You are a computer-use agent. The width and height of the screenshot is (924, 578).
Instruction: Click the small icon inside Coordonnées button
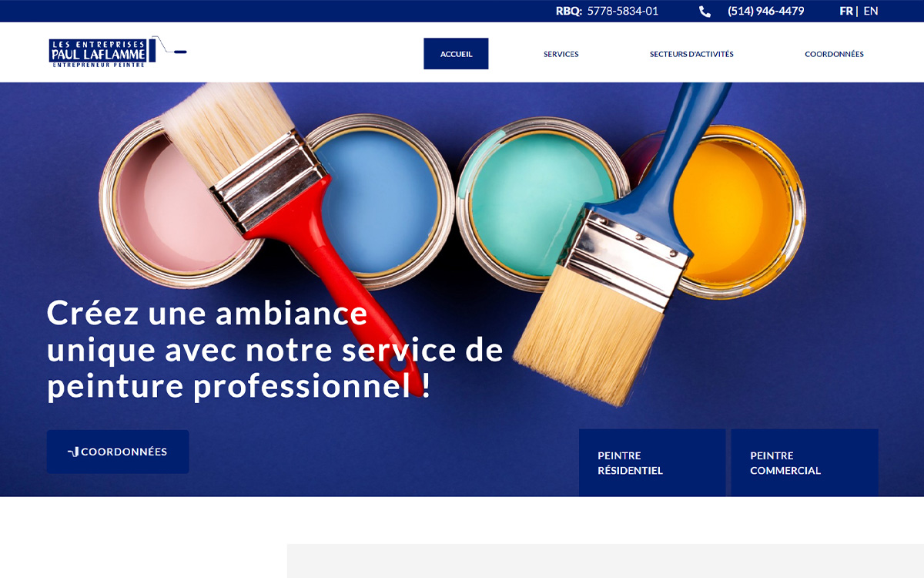coord(73,452)
